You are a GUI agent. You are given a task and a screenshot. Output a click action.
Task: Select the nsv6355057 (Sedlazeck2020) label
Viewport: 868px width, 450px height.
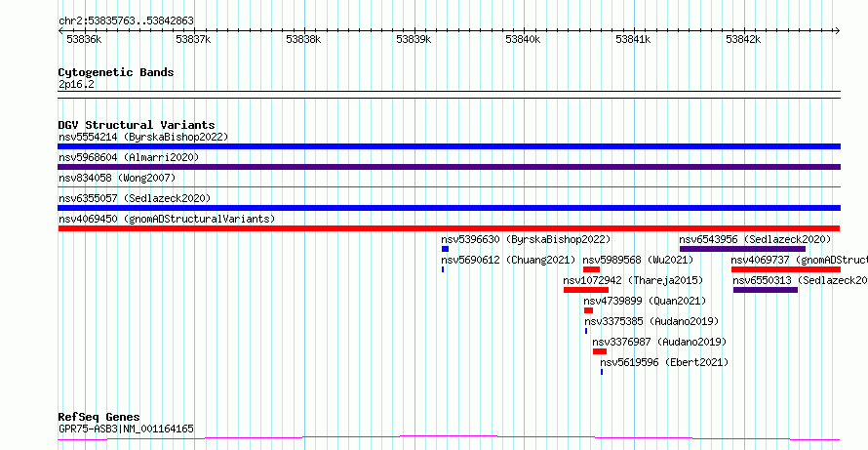(x=135, y=198)
